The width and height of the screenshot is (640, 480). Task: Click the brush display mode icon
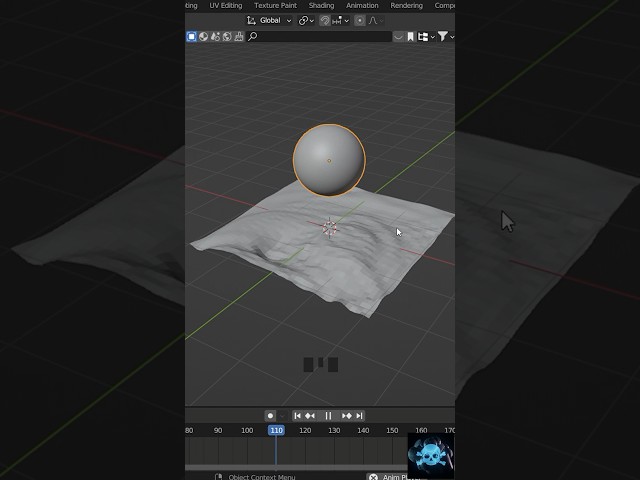[x=239, y=37]
